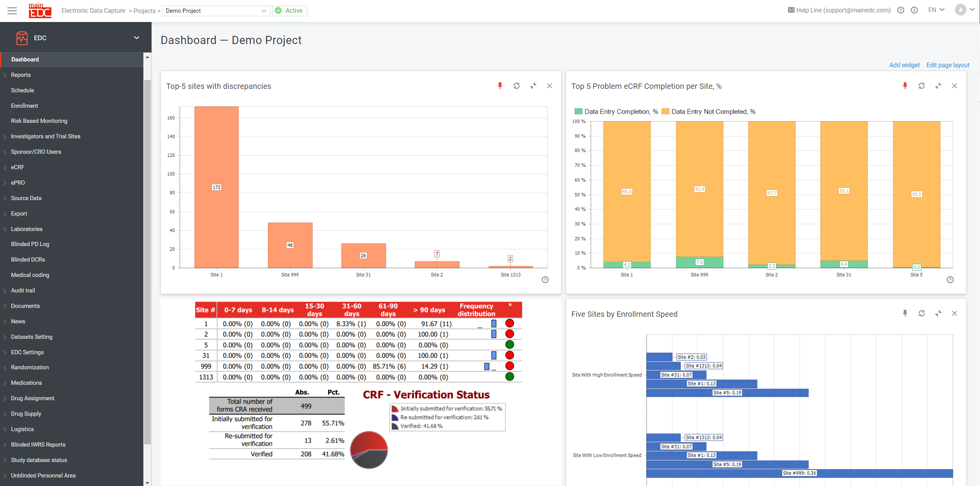Viewport: 980px width, 486px height.
Task: Click the mainEDC logo
Action: [40, 10]
